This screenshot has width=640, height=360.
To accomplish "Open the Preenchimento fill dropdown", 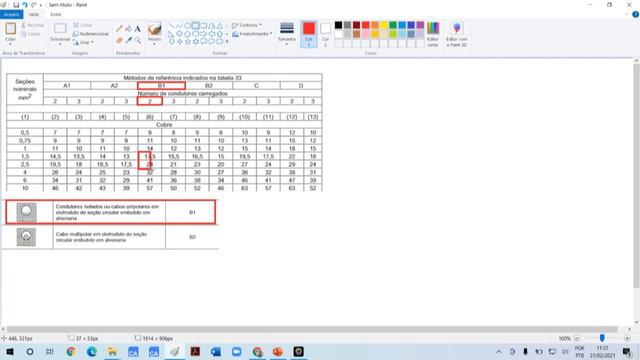I will (x=252, y=34).
